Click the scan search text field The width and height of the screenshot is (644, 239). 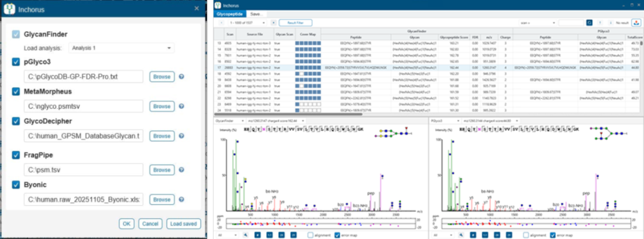tap(571, 23)
